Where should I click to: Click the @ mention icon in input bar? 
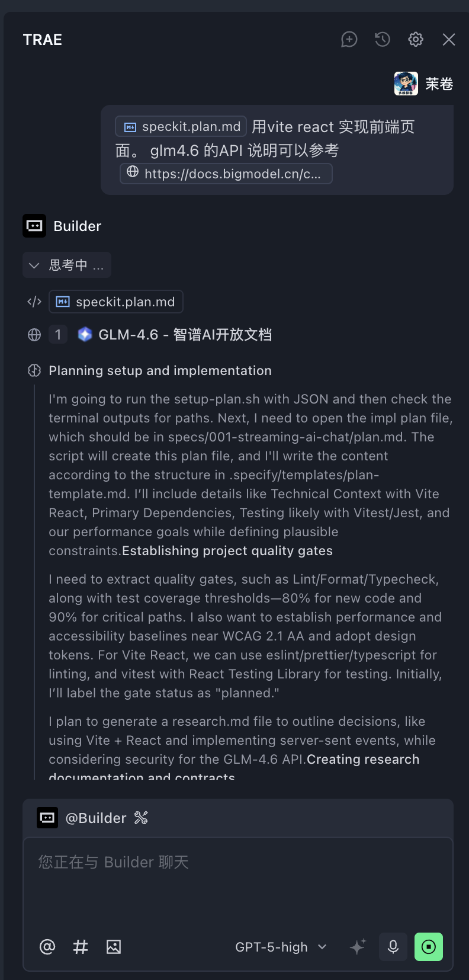coord(47,947)
